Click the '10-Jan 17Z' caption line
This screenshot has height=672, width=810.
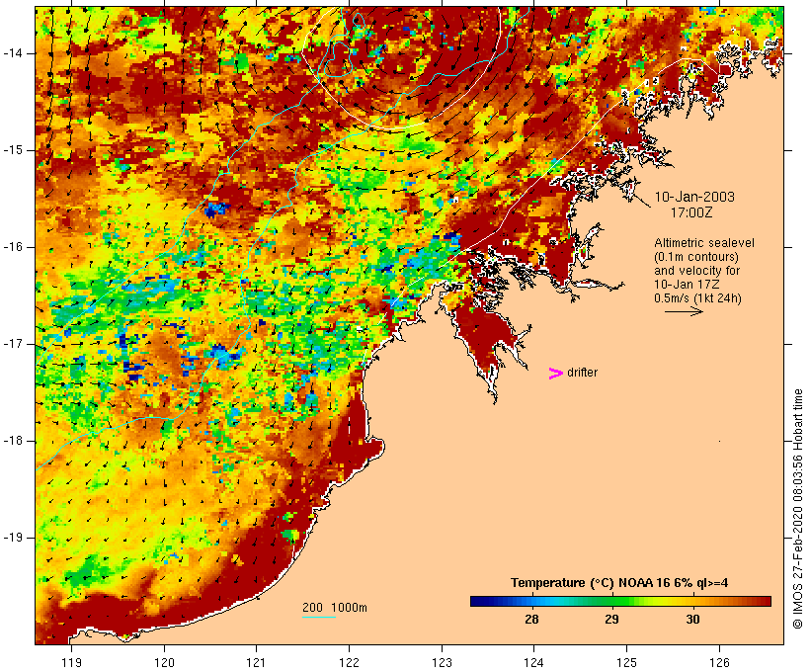click(x=688, y=285)
